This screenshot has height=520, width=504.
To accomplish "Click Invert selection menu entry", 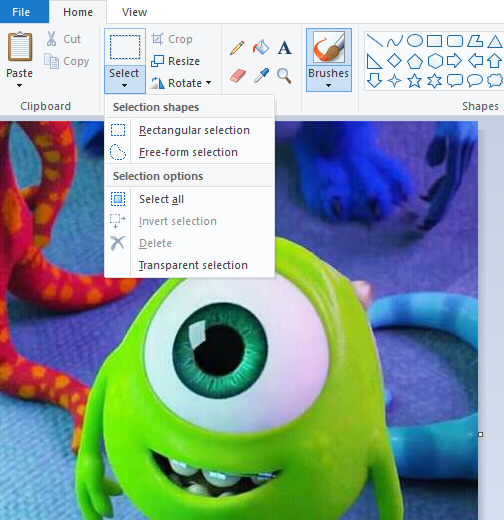I will [x=189, y=221].
